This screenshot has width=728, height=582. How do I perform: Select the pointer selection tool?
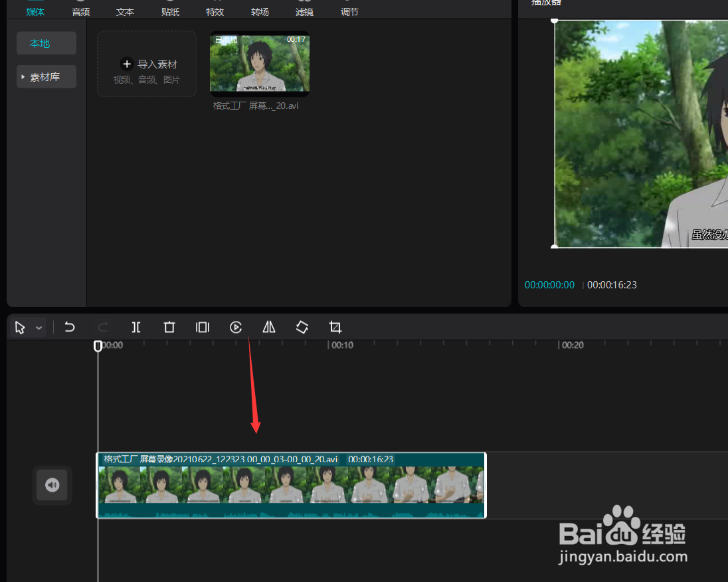[20, 328]
